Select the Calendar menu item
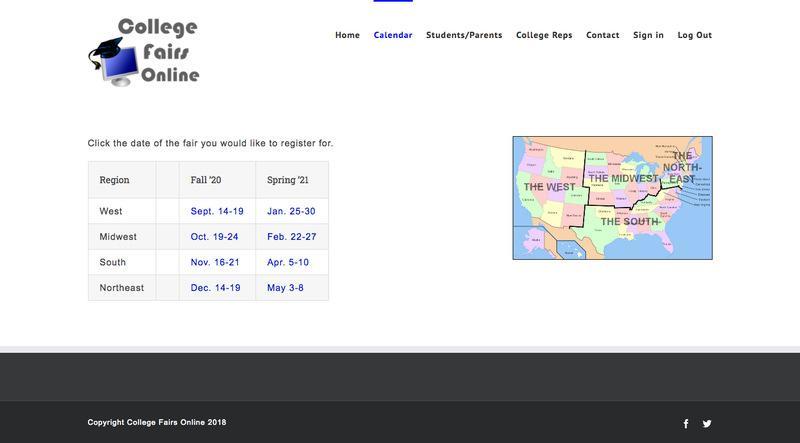The image size is (800, 443). tap(393, 35)
